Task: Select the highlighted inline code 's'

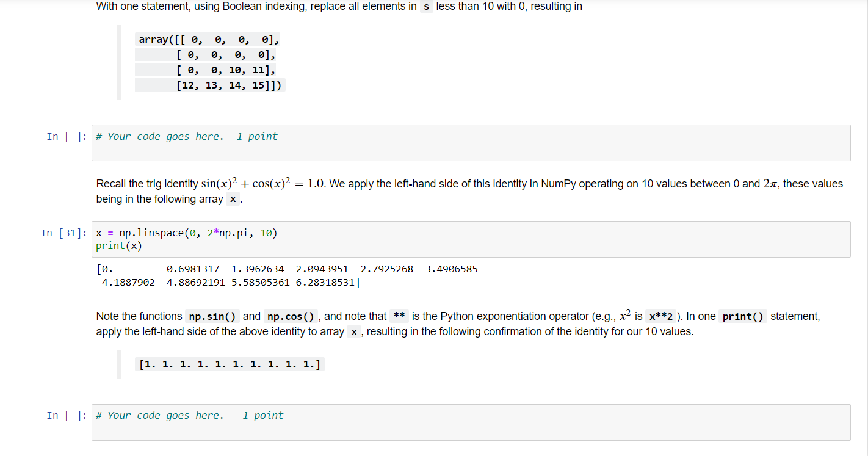Action: [427, 7]
